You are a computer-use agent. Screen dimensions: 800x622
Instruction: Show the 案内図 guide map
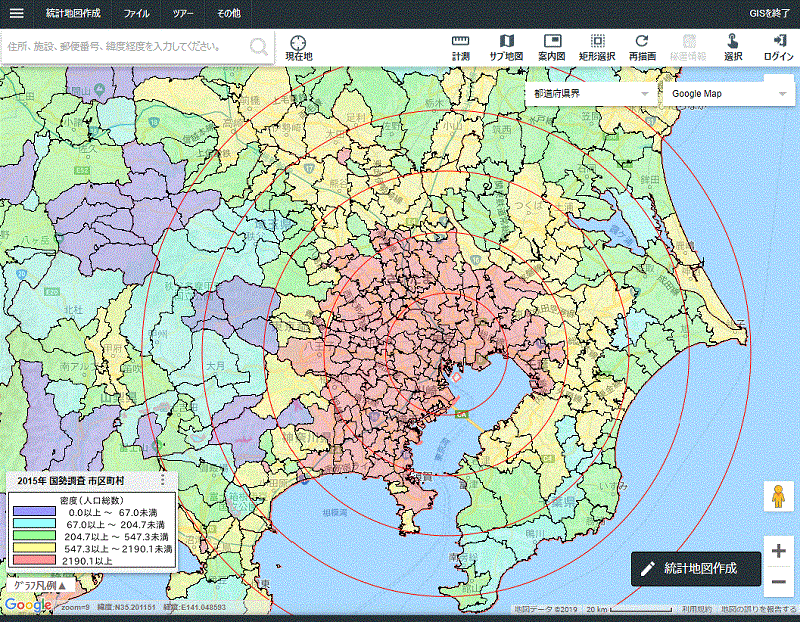(552, 47)
